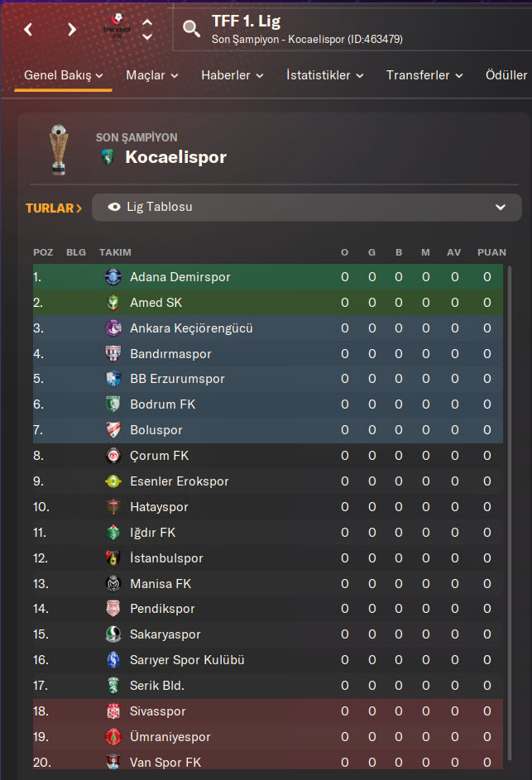This screenshot has height=780, width=532.
Task: Open the Transferler tab
Action: [425, 75]
